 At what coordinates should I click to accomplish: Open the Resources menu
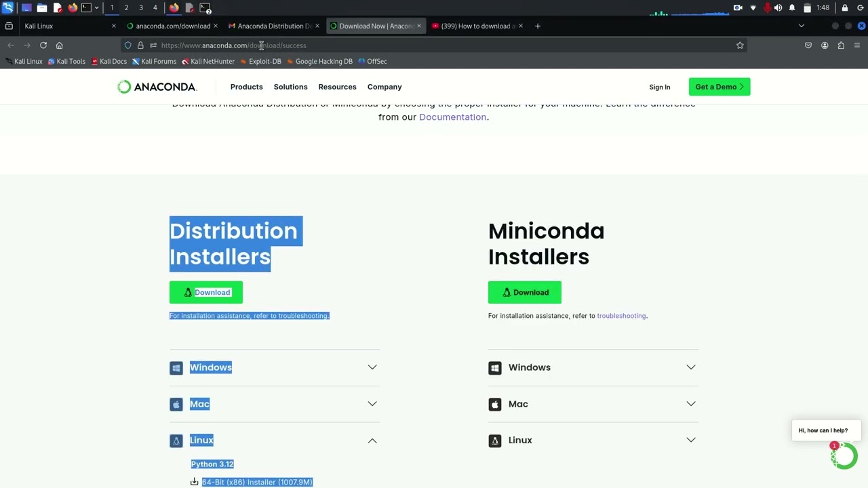pyautogui.click(x=337, y=87)
